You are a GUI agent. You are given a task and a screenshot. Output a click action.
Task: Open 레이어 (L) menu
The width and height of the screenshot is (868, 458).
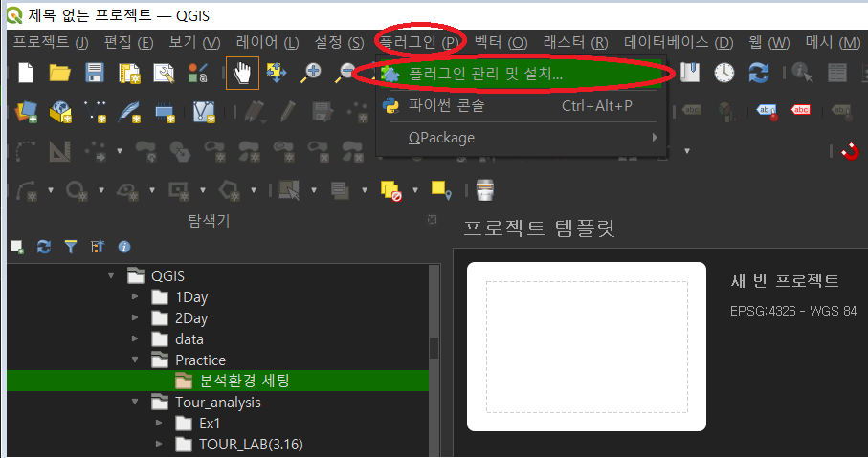(267, 42)
